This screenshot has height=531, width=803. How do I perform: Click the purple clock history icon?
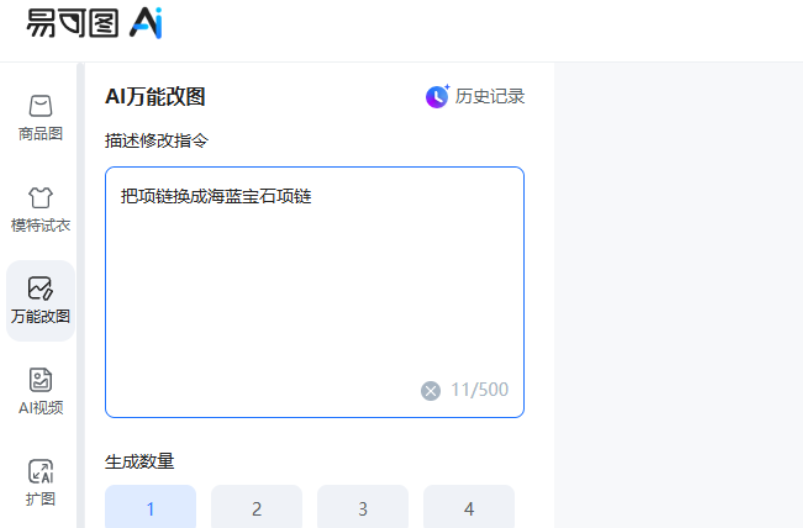click(437, 96)
